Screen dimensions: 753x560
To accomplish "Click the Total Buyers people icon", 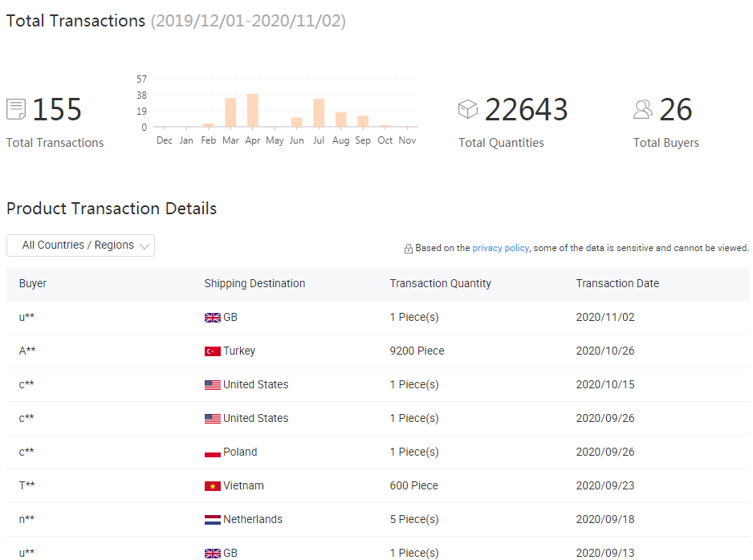I will tap(643, 109).
